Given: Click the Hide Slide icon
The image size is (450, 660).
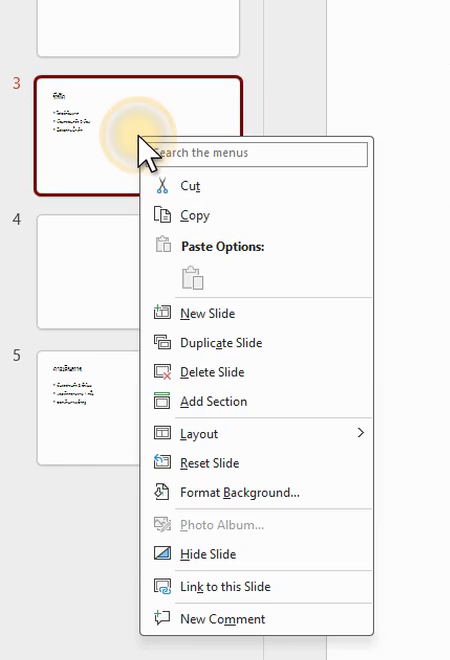Looking at the screenshot, I should pyautogui.click(x=162, y=553).
